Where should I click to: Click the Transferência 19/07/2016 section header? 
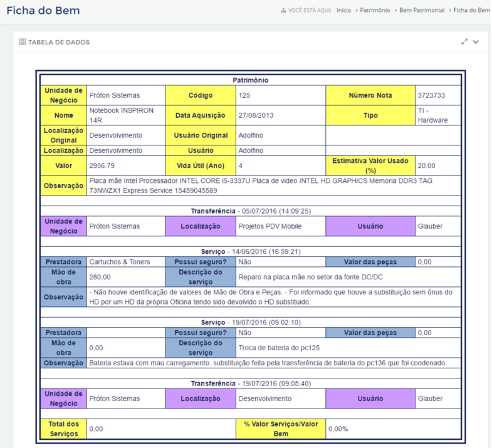point(251,383)
